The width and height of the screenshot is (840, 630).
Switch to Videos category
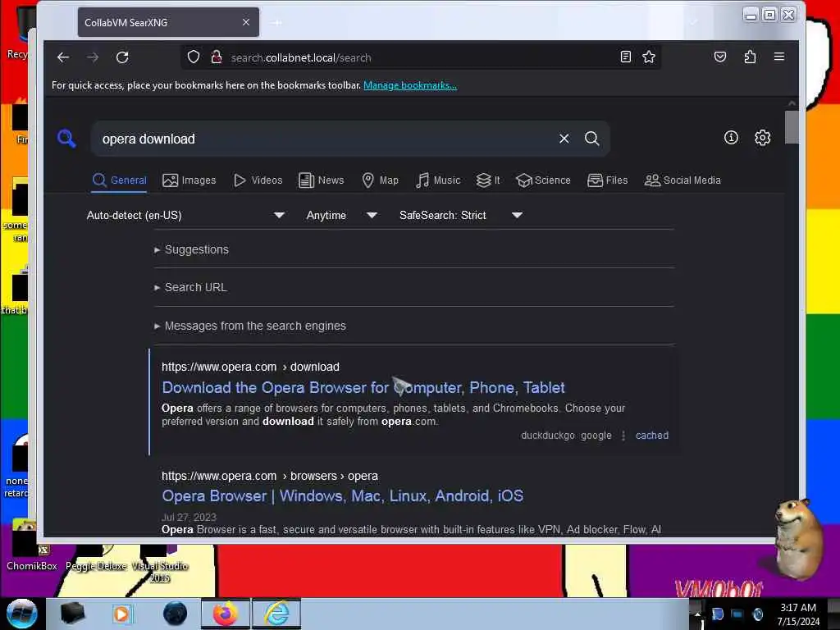pos(258,180)
